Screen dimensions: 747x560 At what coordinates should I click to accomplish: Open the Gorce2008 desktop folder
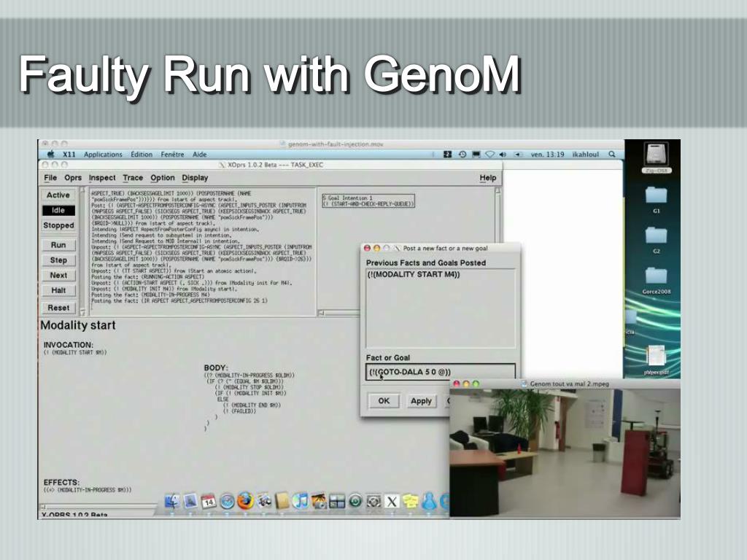656,279
